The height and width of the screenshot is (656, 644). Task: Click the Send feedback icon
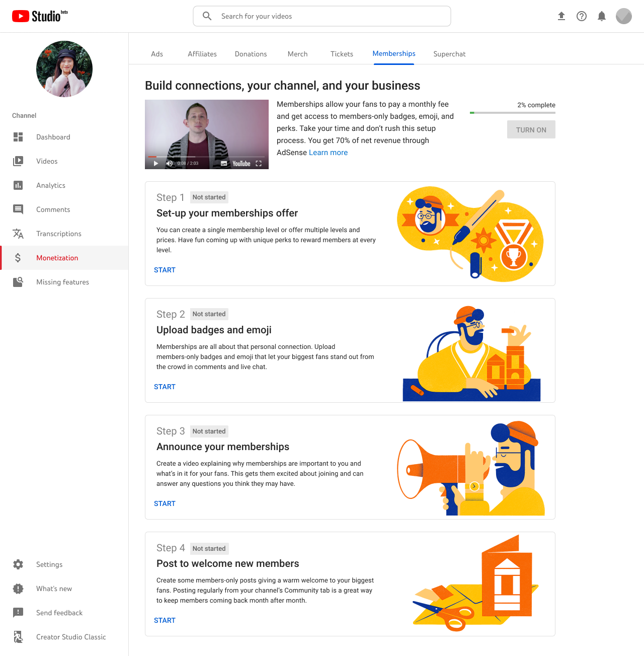point(18,613)
